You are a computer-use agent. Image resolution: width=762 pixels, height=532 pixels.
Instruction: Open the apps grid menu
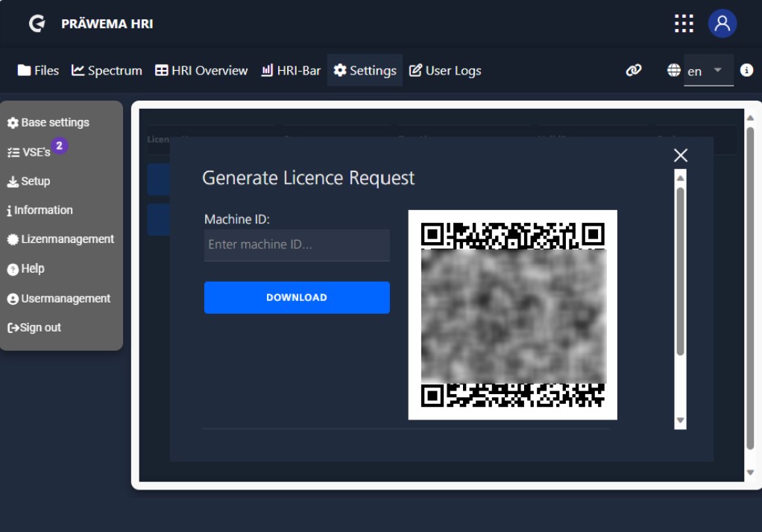[684, 24]
